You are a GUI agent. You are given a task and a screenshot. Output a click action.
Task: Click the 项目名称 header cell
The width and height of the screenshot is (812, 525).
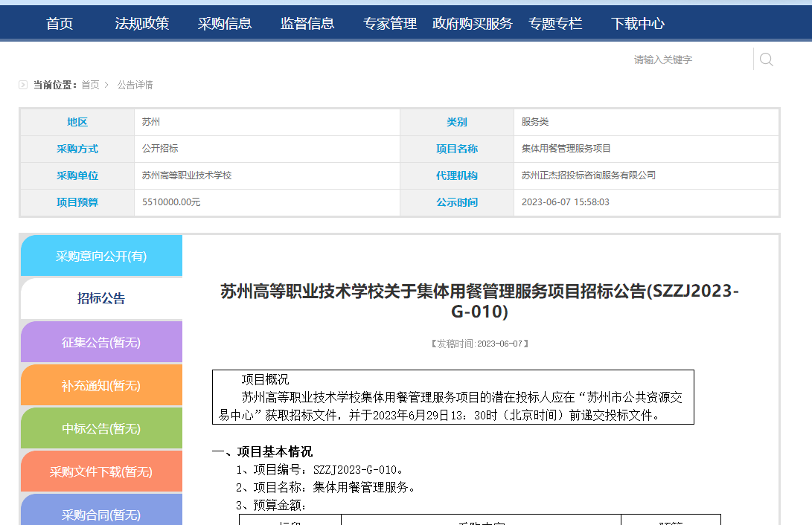tap(457, 149)
